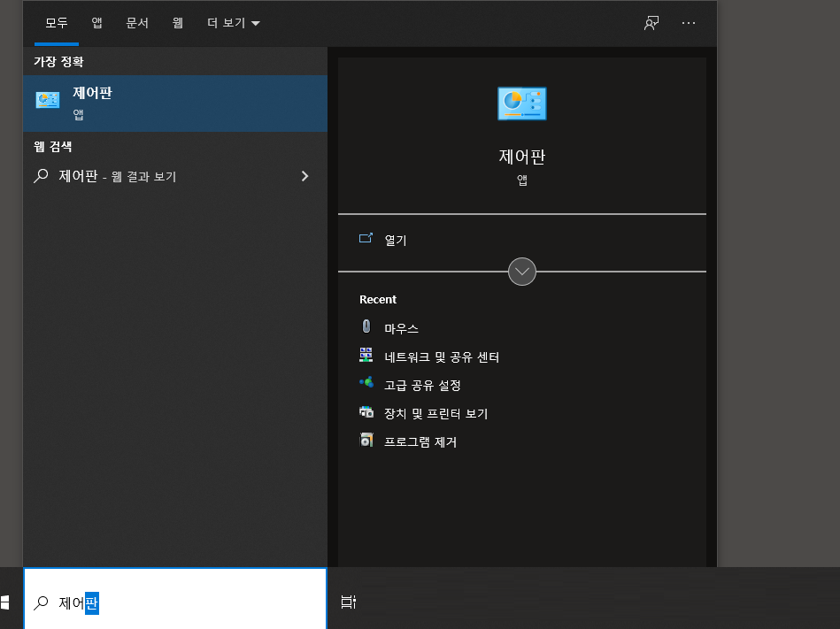
Task: Switch to the 문서 tab
Action: tap(137, 23)
